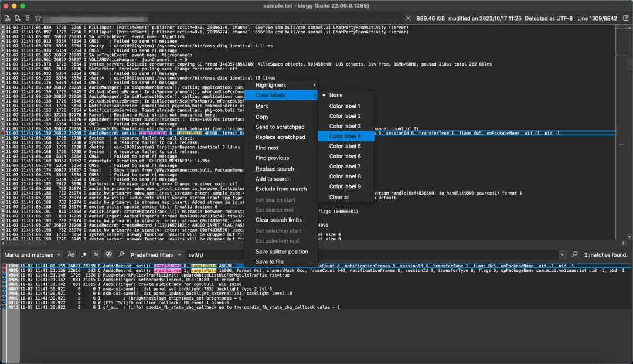Click the star favorites toolbar icon

[x=38, y=18]
